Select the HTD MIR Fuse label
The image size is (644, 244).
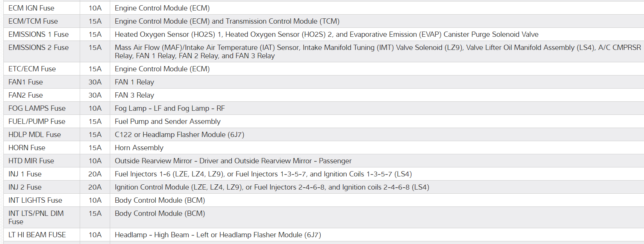31,161
